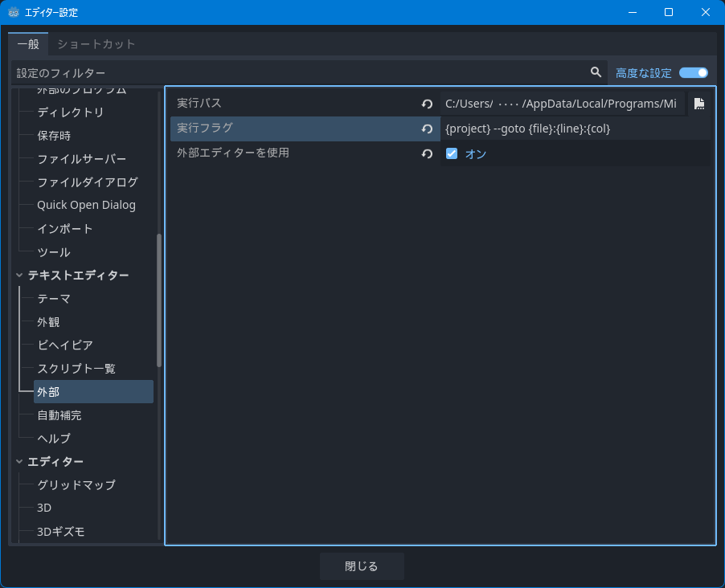Viewport: 725px width, 588px height.
Task: Select テーマ under テキストエディター
Action: point(54,299)
